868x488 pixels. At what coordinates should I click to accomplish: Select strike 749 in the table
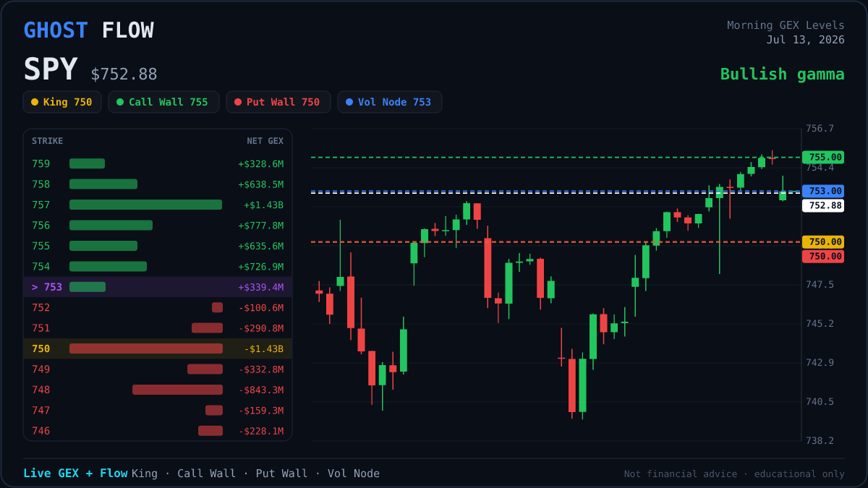coord(41,369)
